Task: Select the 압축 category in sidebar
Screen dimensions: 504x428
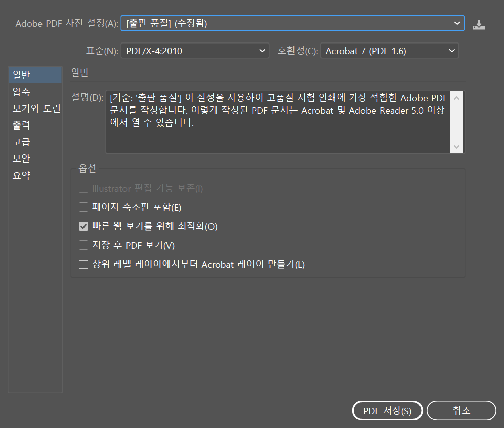Action: tap(35, 92)
